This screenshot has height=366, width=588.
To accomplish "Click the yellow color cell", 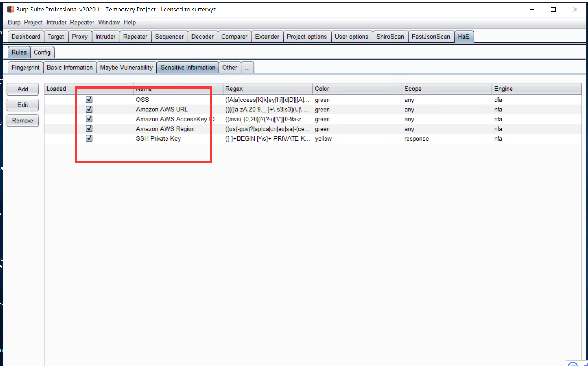I will pos(323,139).
